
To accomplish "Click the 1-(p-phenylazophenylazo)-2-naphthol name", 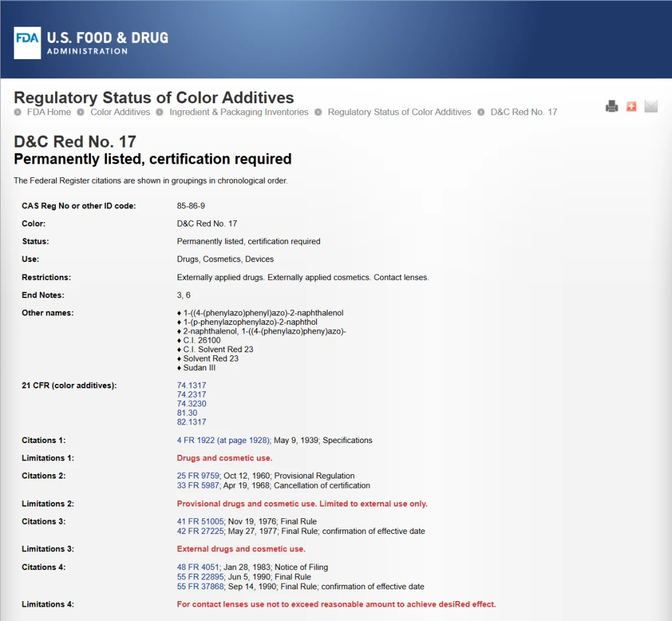I will point(250,322).
